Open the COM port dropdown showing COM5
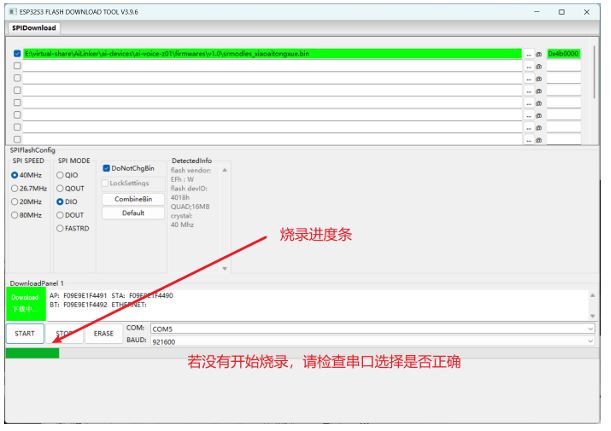The image size is (611, 431). (x=373, y=329)
